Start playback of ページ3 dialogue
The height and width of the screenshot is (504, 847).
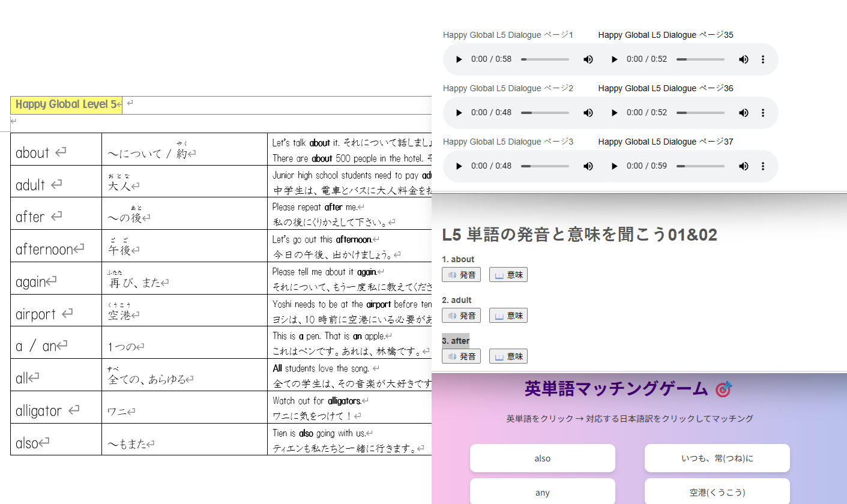[x=459, y=166]
